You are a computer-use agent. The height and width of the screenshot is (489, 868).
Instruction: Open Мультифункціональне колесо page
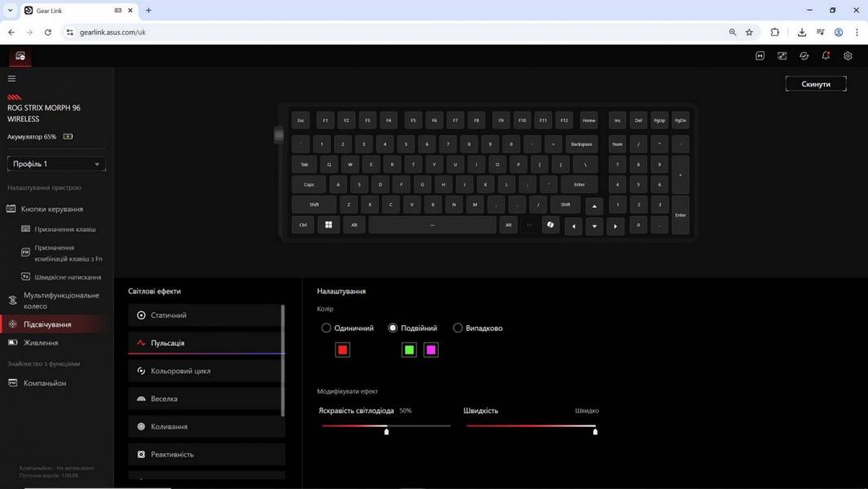point(61,300)
